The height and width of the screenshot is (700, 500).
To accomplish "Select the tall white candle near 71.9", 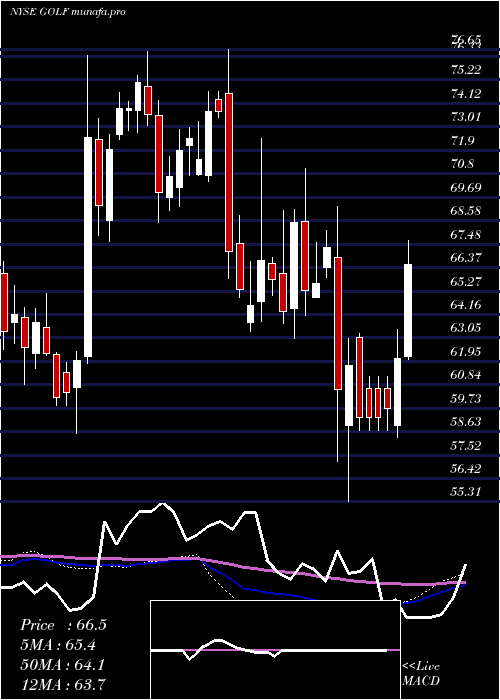I will point(88,247).
